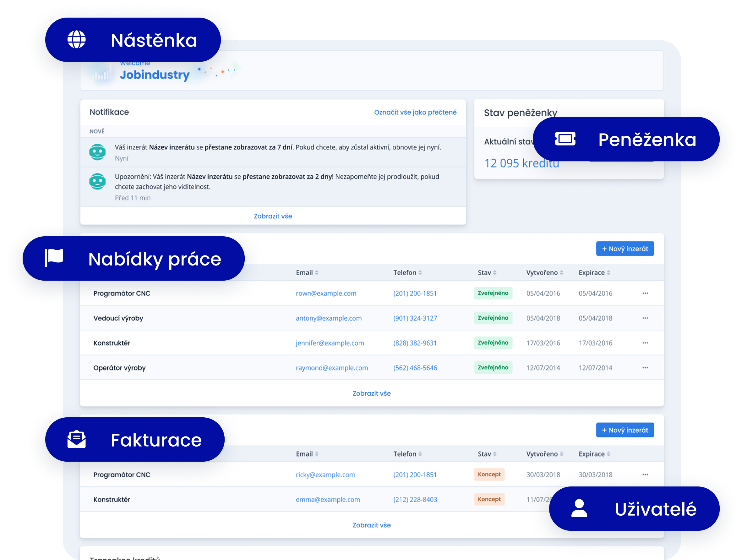Click the ticket icon on Peněženka badge
Image resolution: width=742 pixels, height=560 pixels.
[x=565, y=139]
